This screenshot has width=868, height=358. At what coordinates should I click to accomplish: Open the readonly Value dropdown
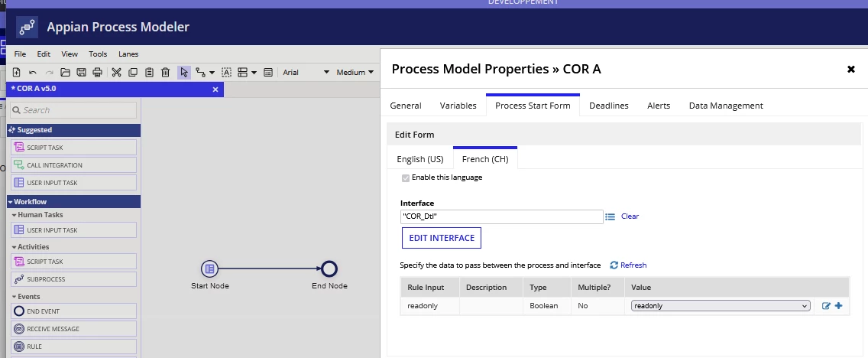[x=721, y=306]
